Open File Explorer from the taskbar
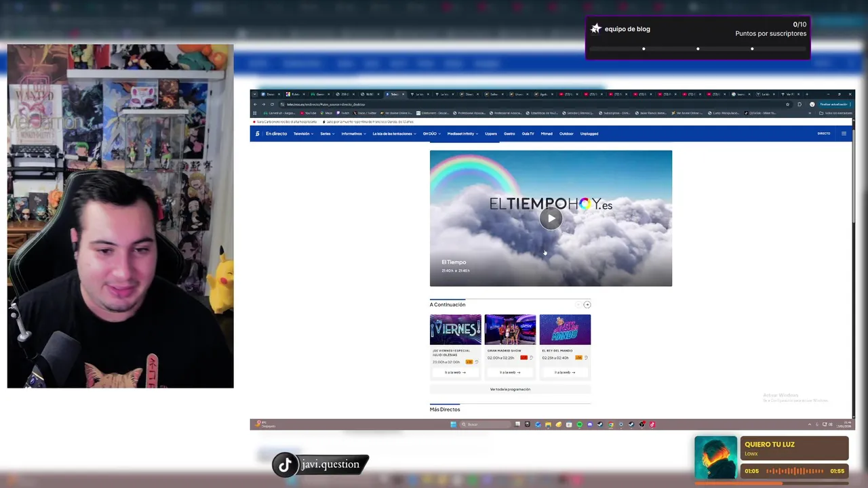The height and width of the screenshot is (488, 868). point(549,424)
